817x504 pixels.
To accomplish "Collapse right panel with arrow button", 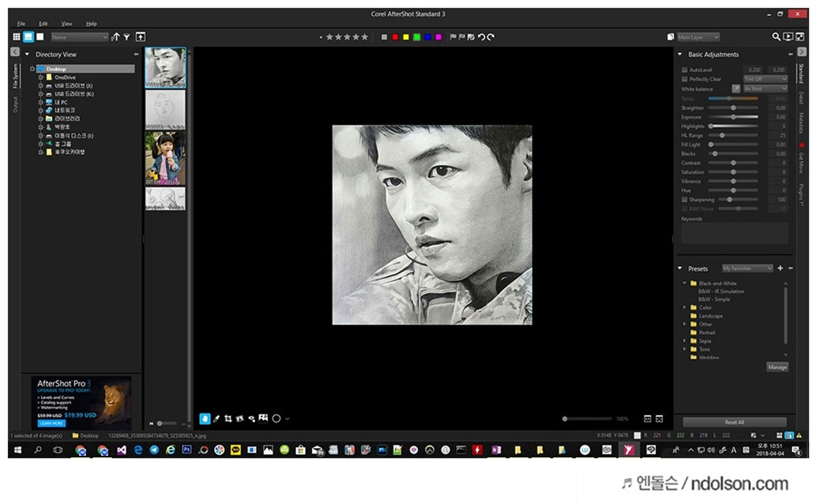I will tap(802, 51).
